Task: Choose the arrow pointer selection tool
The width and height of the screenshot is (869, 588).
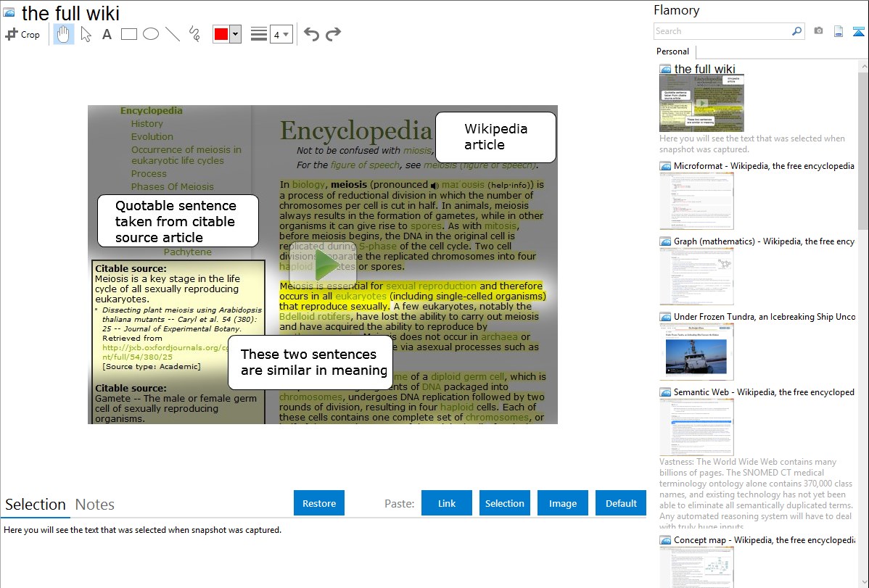Action: pos(86,34)
